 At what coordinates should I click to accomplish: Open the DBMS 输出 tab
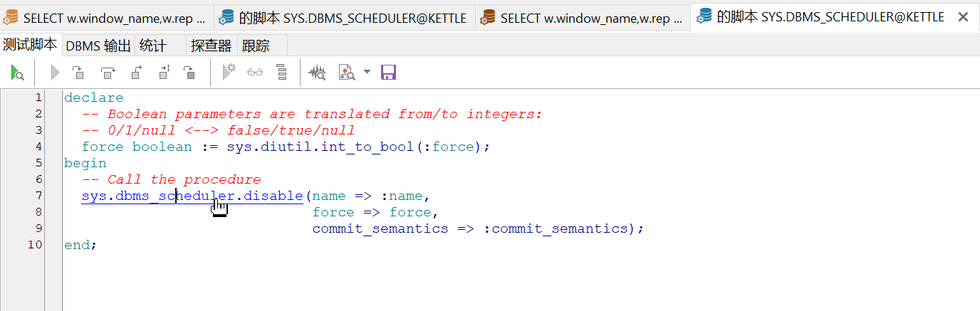point(98,46)
